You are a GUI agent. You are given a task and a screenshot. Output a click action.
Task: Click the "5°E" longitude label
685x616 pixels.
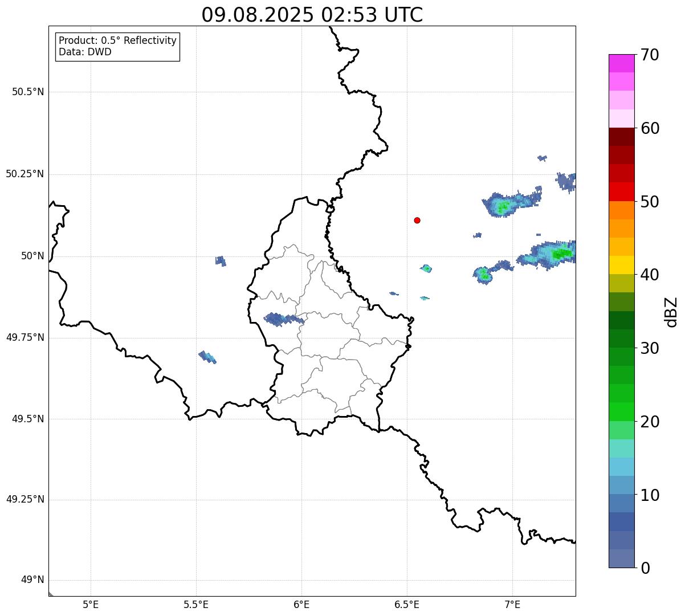pyautogui.click(x=91, y=604)
